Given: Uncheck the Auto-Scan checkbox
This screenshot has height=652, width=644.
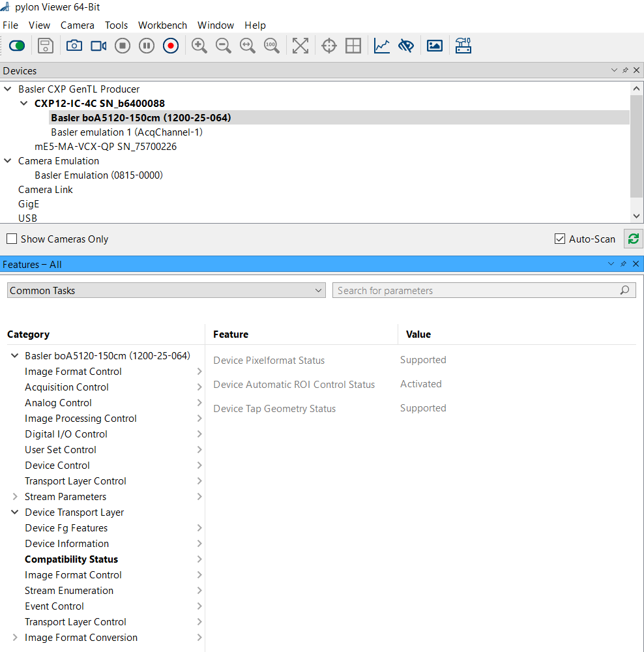Looking at the screenshot, I should [x=560, y=239].
